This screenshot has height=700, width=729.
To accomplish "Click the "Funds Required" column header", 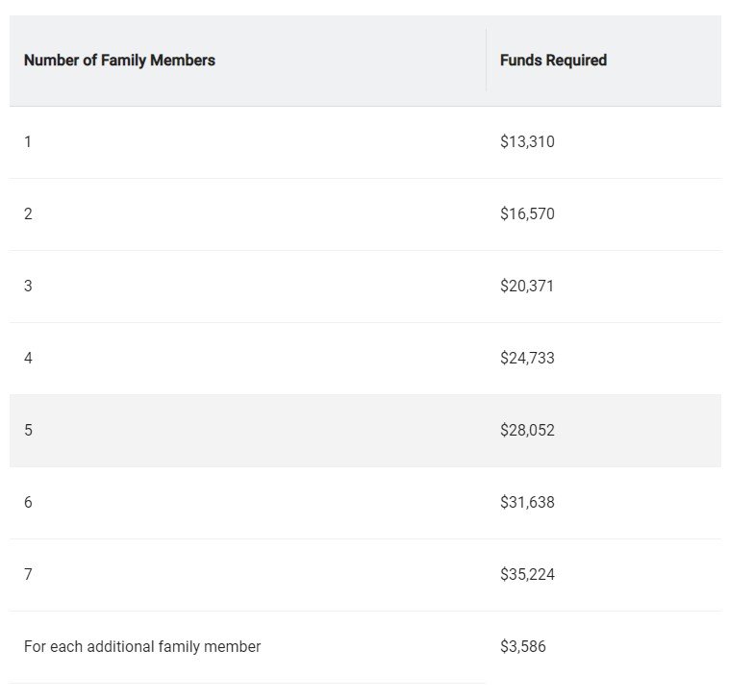I will [553, 61].
